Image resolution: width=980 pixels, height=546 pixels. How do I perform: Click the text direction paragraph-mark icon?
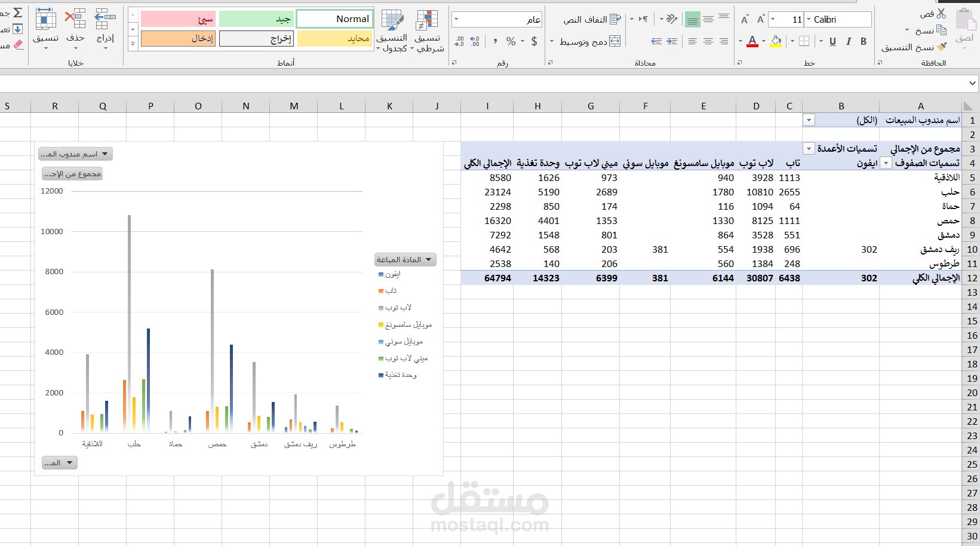tap(643, 19)
